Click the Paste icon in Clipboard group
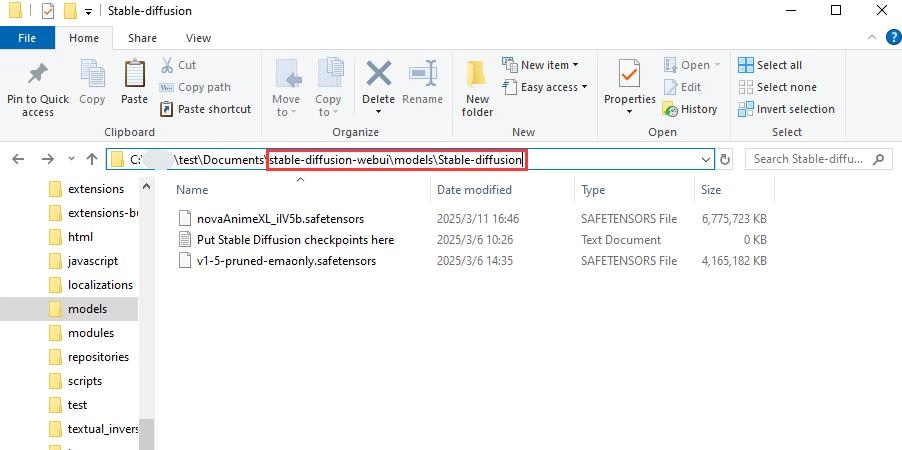 pyautogui.click(x=134, y=75)
